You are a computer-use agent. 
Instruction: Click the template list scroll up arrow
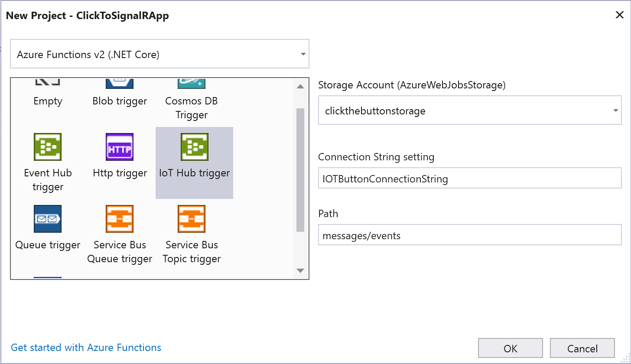300,86
